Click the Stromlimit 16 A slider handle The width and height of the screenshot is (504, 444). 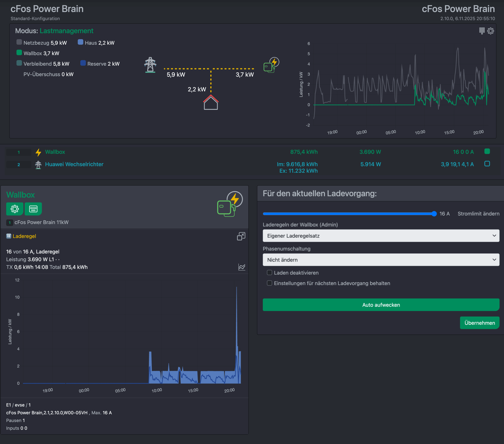point(434,214)
